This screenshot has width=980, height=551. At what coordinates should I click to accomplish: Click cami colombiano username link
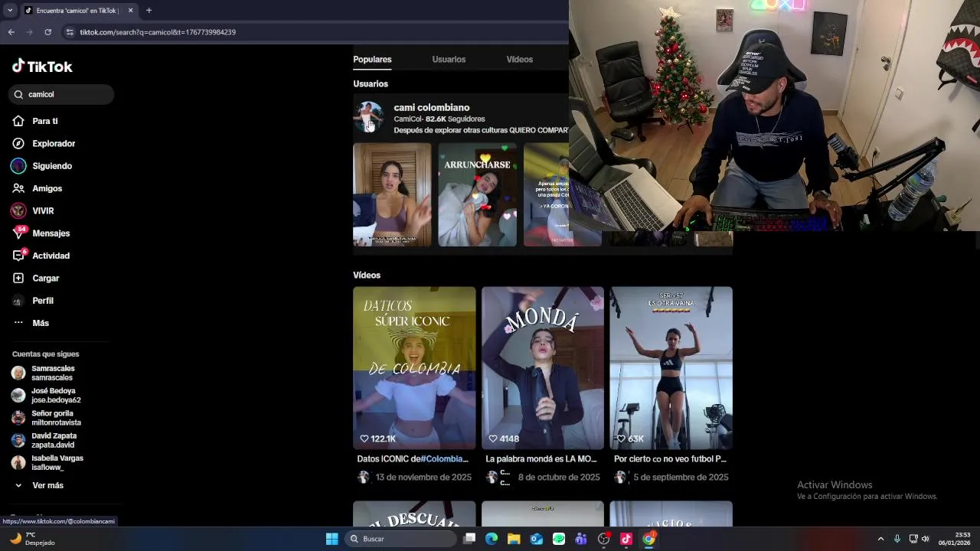coord(432,107)
